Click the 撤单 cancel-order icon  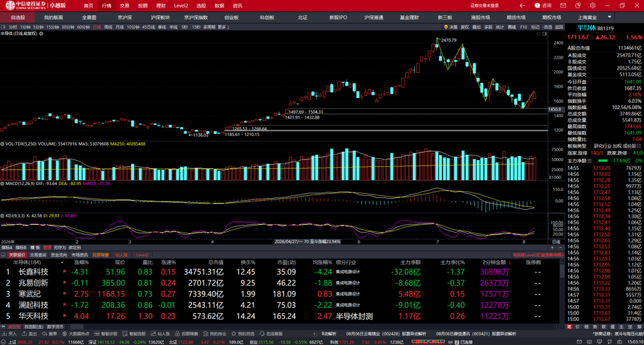point(43,335)
